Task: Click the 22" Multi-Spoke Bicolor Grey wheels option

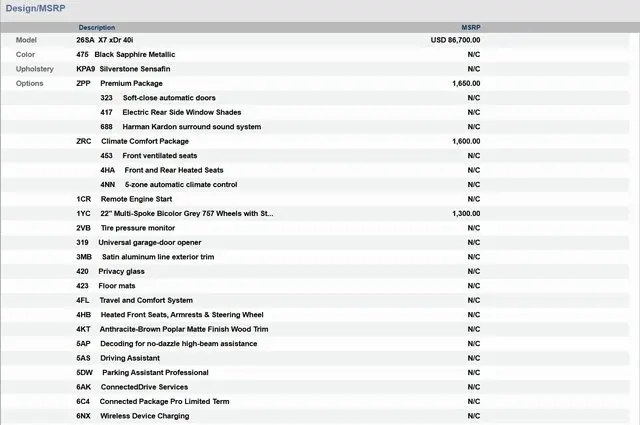Action: click(x=186, y=213)
